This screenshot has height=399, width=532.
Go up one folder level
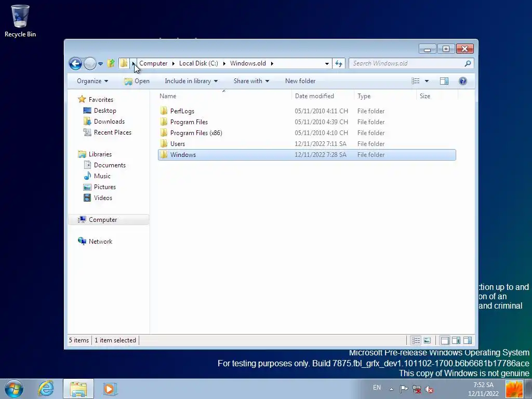[111, 63]
